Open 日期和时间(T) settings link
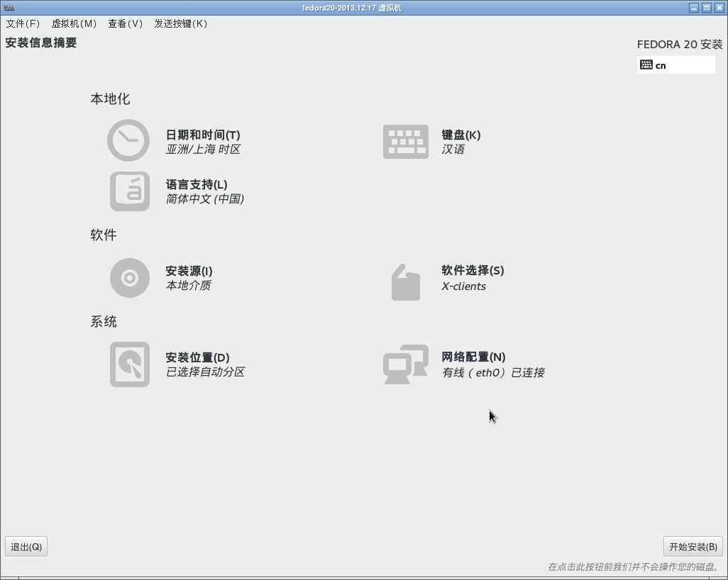 (203, 135)
